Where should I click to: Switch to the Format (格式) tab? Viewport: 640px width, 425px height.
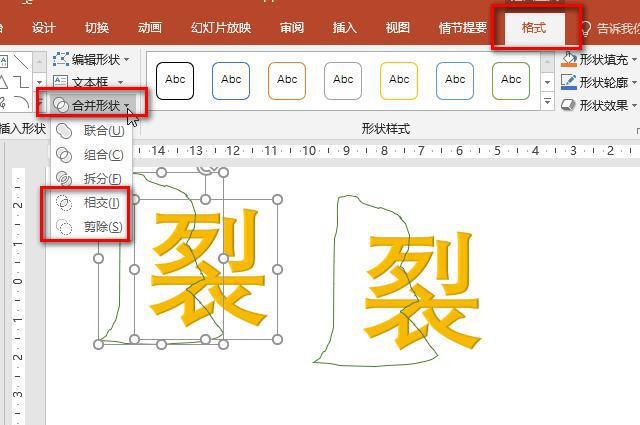(534, 27)
